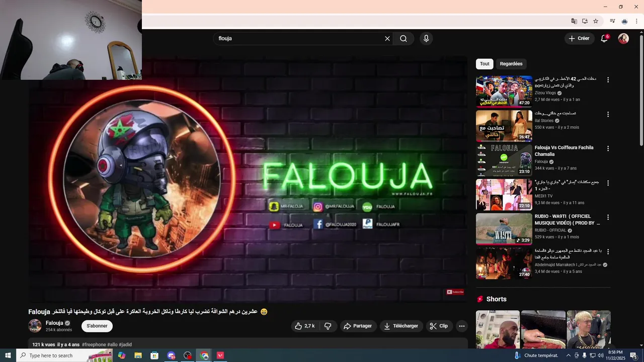Open the first Shorts thumbnail with bearded man
Screen dimensions: 644x362
(x=498, y=329)
